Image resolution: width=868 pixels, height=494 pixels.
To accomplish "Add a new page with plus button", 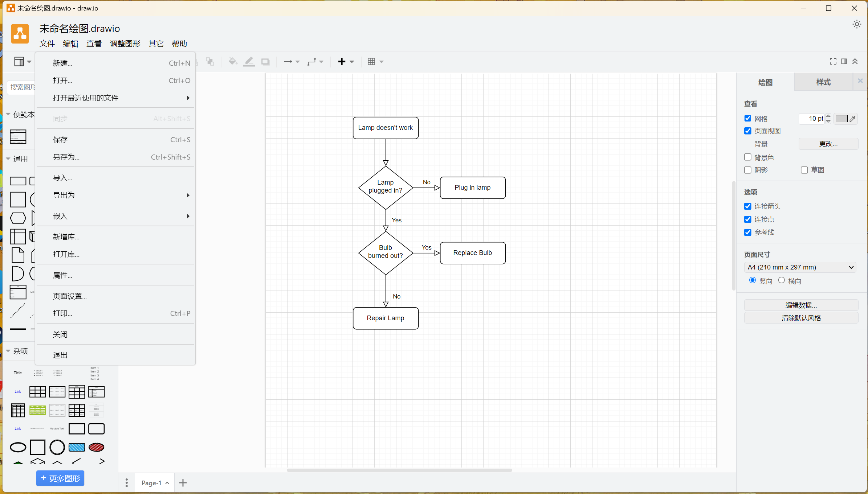I will point(183,483).
